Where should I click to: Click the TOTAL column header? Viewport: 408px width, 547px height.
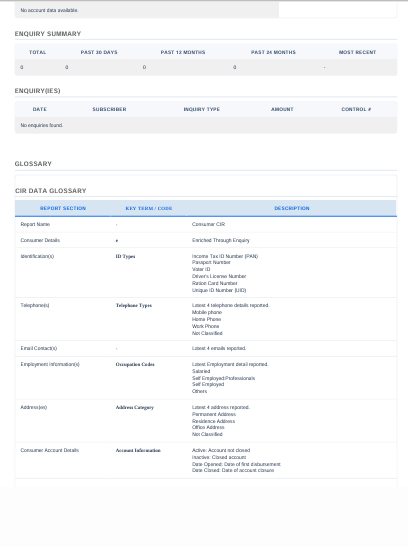[38, 52]
